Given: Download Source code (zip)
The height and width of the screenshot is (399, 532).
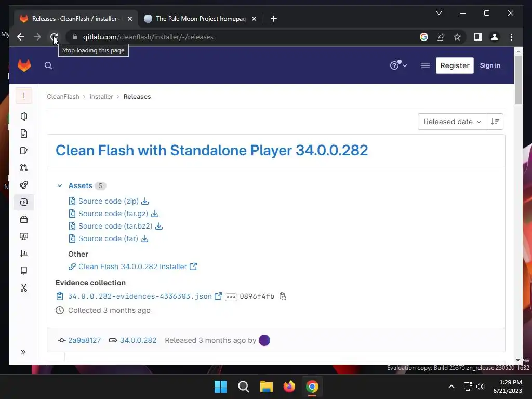Looking at the screenshot, I should 109,201.
